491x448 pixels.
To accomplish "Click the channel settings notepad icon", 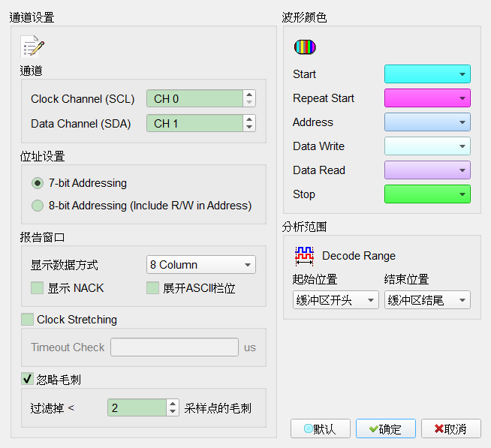I will pos(32,47).
